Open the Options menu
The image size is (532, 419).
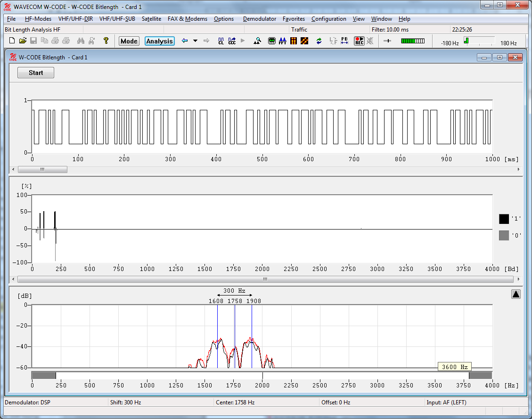223,19
